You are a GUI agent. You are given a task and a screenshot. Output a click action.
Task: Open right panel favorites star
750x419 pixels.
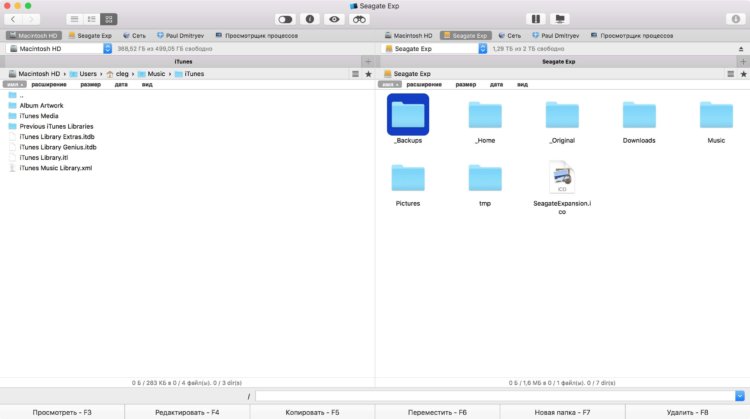tap(743, 74)
